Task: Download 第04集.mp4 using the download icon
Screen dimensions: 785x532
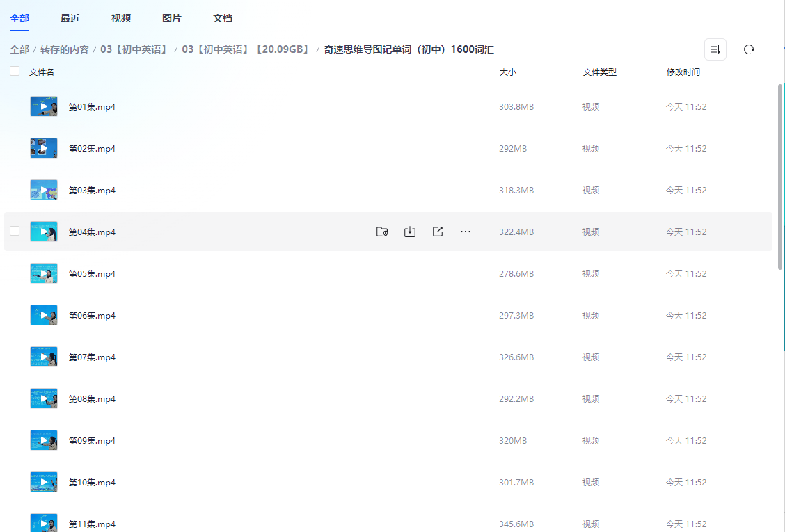Action: (x=409, y=232)
